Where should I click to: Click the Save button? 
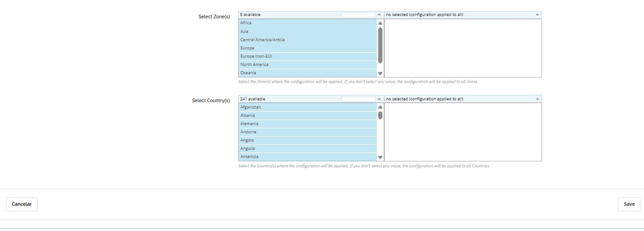point(629,204)
